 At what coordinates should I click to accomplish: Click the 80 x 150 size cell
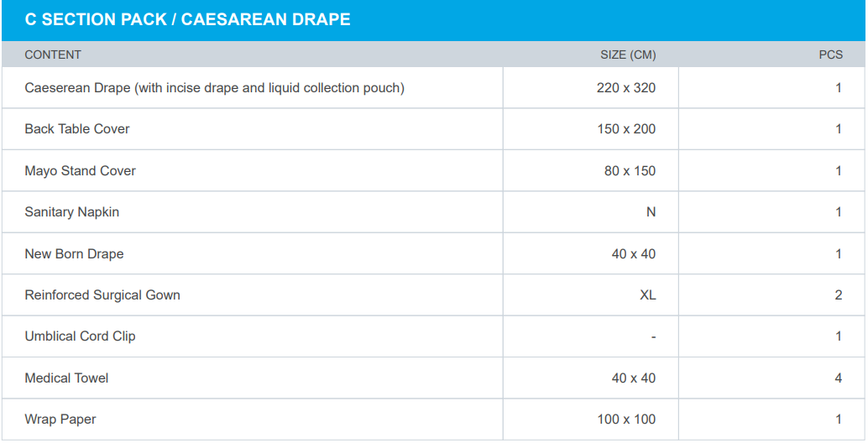[x=630, y=170]
